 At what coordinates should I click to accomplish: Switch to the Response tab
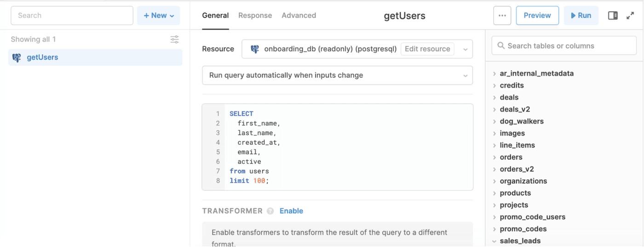click(x=255, y=16)
